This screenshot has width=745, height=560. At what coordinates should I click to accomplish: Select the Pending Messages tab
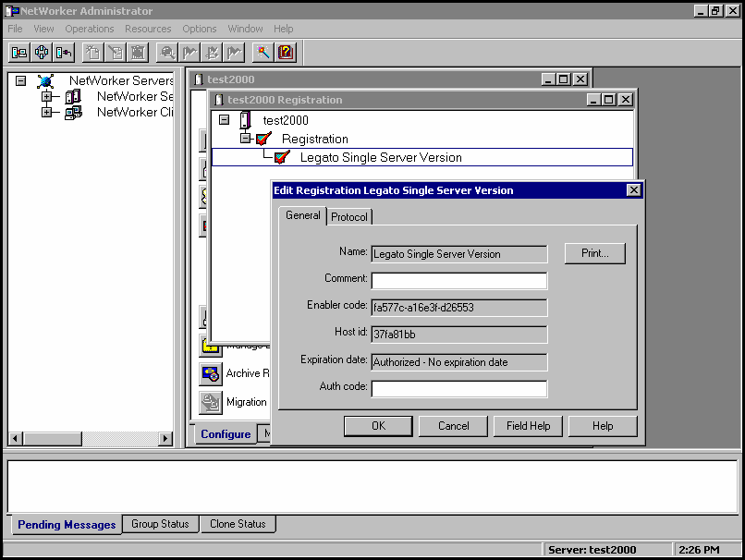coord(67,525)
